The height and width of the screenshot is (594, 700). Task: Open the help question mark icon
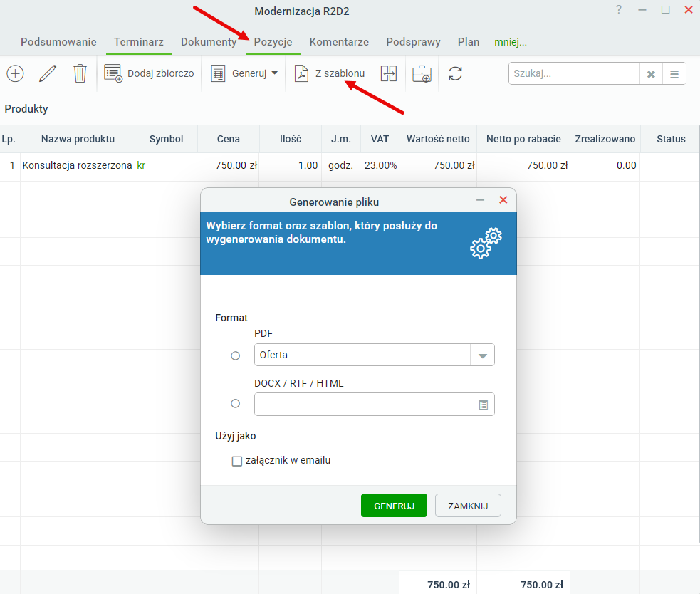619,9
